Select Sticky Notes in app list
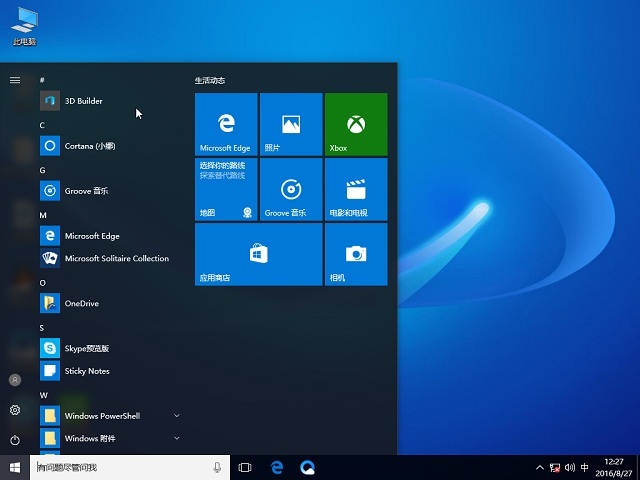The height and width of the screenshot is (480, 640). (87, 371)
